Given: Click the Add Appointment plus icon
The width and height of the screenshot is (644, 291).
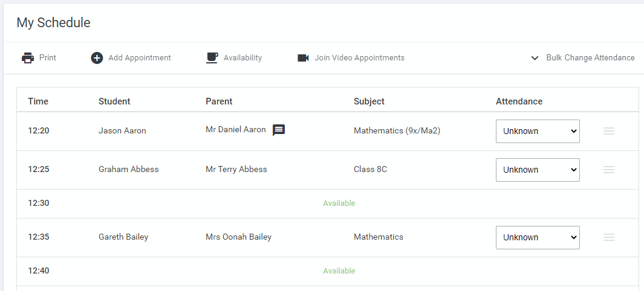Looking at the screenshot, I should point(97,58).
